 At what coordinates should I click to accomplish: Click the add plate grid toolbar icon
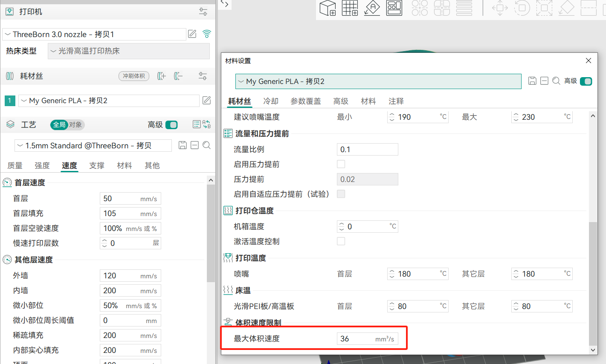[x=350, y=8]
